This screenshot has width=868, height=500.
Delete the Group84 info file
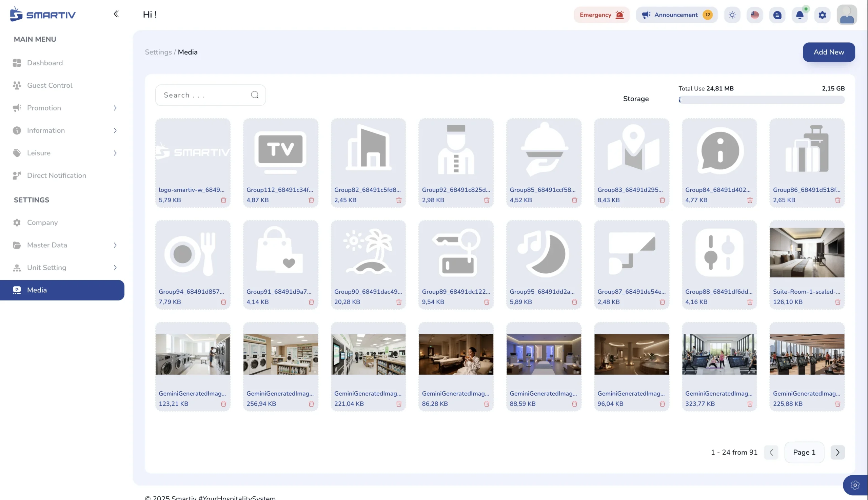click(x=750, y=200)
